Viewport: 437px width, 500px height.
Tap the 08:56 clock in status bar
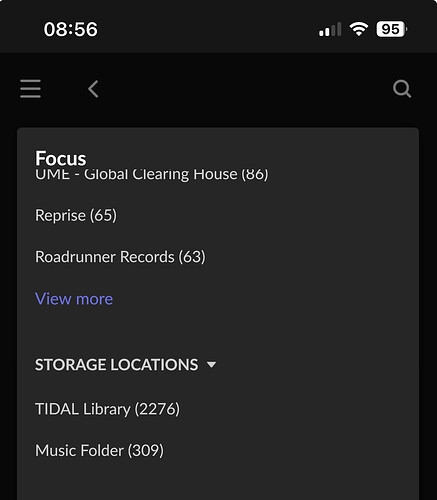tap(71, 29)
